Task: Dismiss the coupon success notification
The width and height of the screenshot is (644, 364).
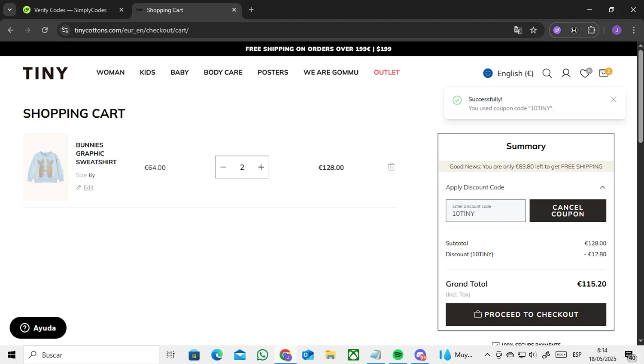Action: coord(613,99)
